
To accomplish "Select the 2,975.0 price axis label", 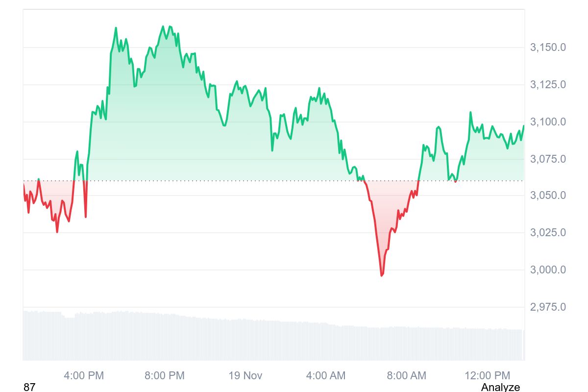I will pos(548,307).
